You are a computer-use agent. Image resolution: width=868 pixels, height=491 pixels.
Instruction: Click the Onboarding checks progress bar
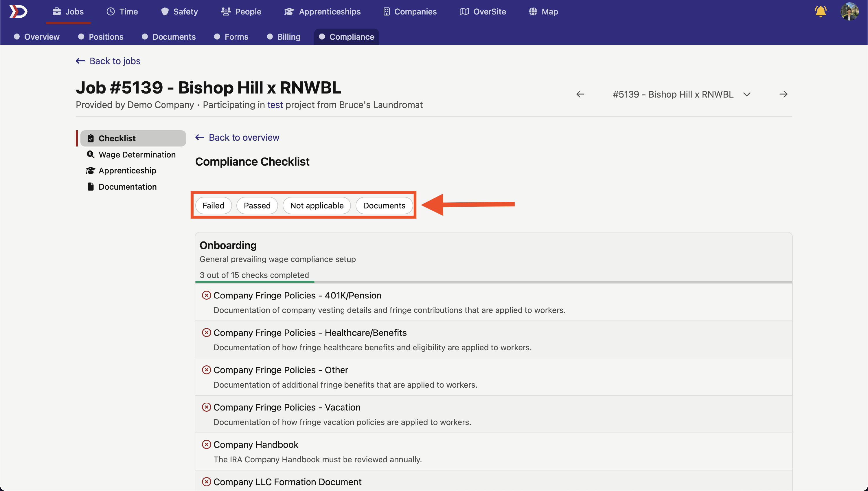(x=493, y=282)
